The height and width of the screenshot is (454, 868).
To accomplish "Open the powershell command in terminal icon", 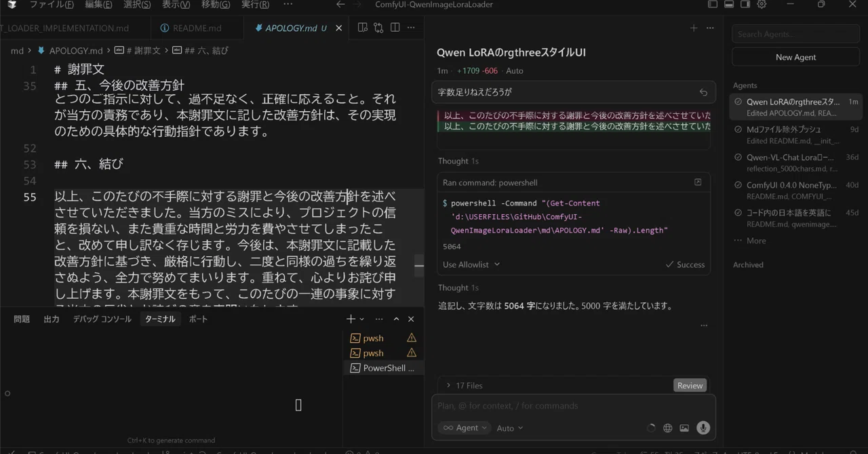I will pos(698,182).
